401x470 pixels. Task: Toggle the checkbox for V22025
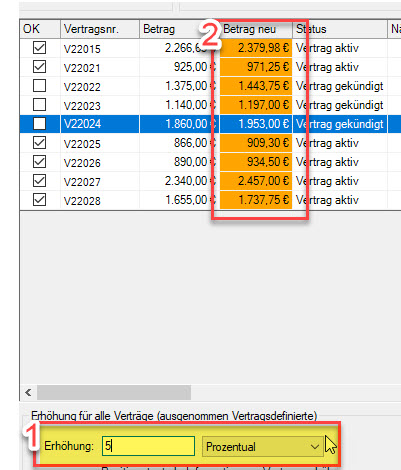coord(39,143)
